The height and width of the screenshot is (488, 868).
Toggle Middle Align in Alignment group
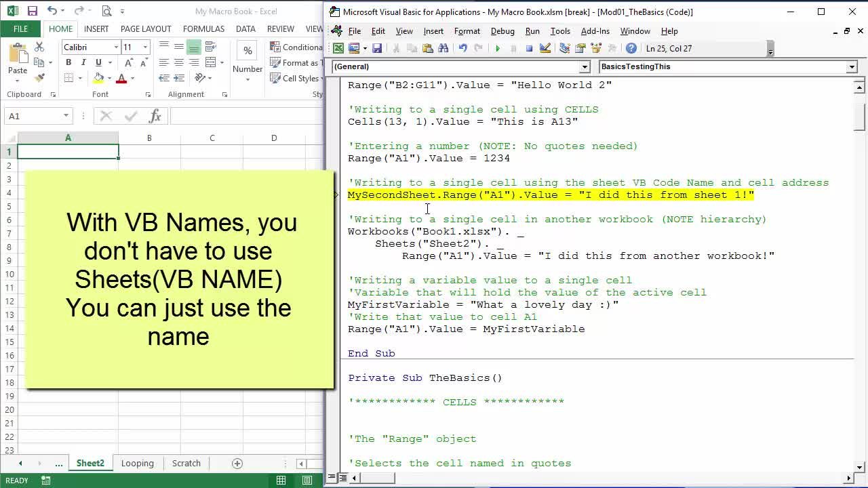click(x=179, y=47)
